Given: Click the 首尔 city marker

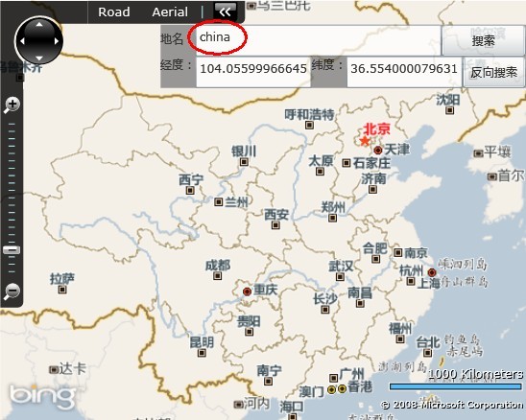Looking at the screenshot, I should (x=492, y=176).
